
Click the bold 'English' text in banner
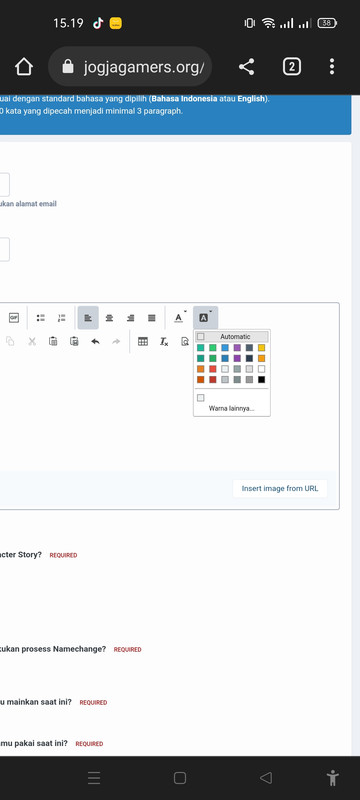[251, 98]
